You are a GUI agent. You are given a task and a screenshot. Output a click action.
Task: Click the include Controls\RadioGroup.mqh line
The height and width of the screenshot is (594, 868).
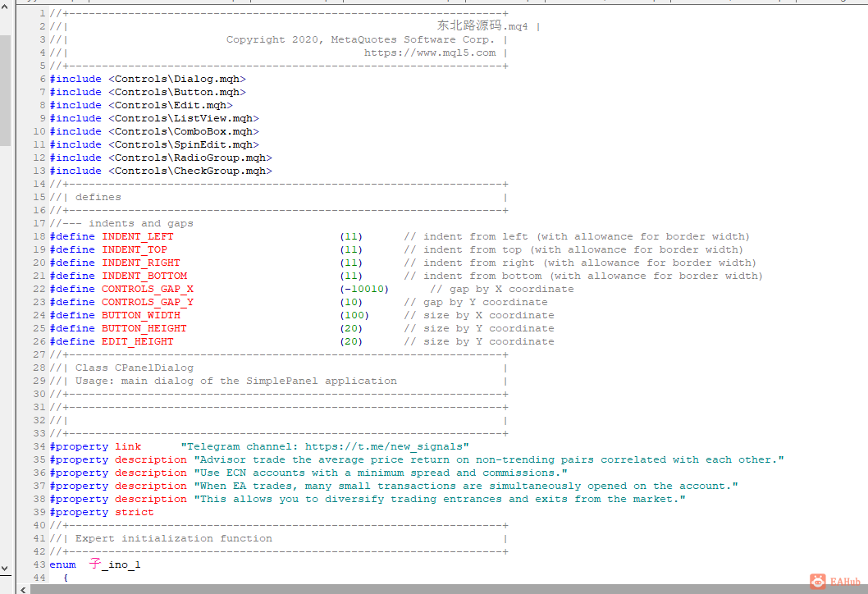coord(161,158)
